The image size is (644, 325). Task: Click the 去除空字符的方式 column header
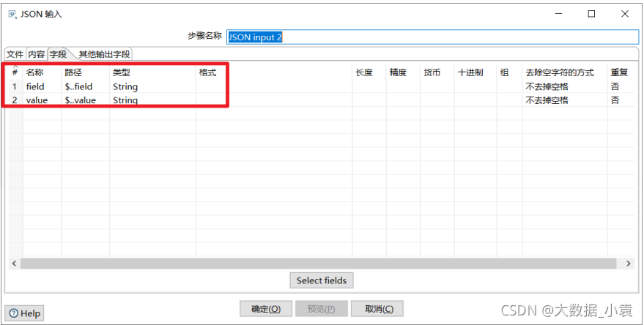(565, 72)
